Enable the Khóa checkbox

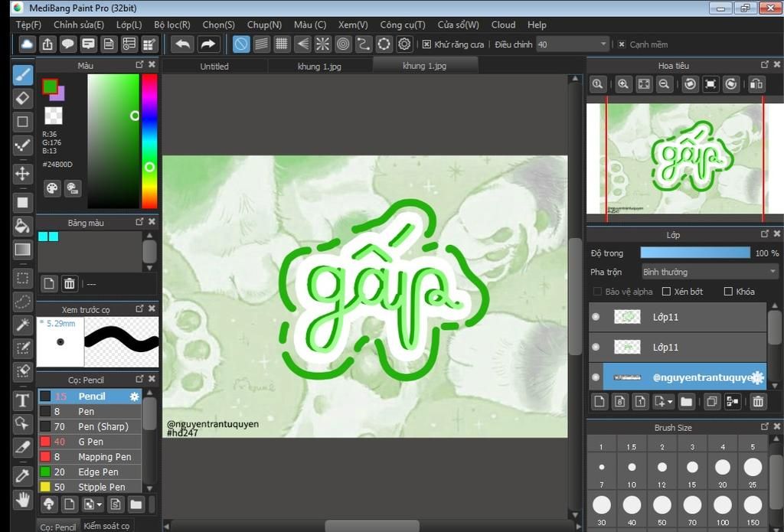(x=728, y=292)
